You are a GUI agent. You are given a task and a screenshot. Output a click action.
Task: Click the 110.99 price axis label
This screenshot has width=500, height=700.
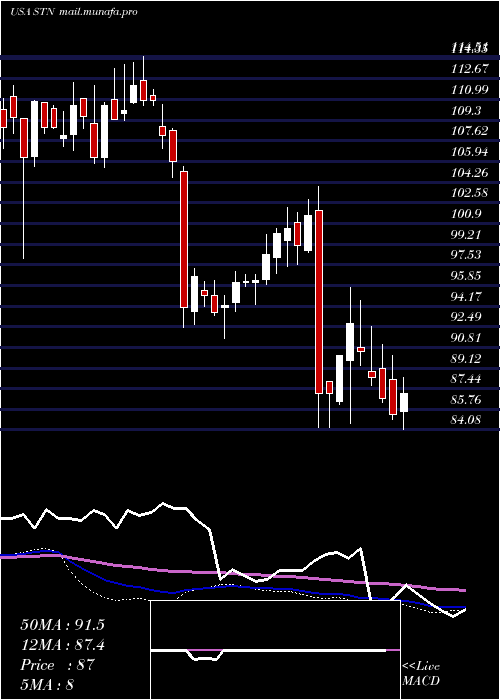pos(470,90)
